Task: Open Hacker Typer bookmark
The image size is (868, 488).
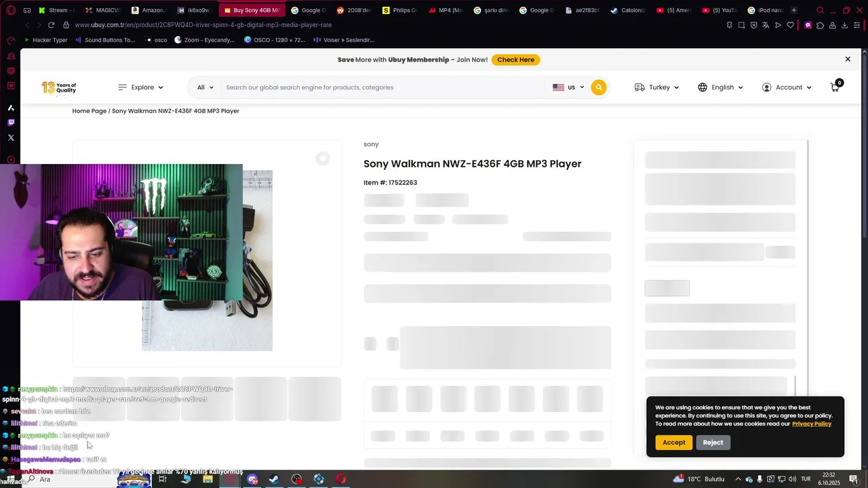Action: (45, 40)
